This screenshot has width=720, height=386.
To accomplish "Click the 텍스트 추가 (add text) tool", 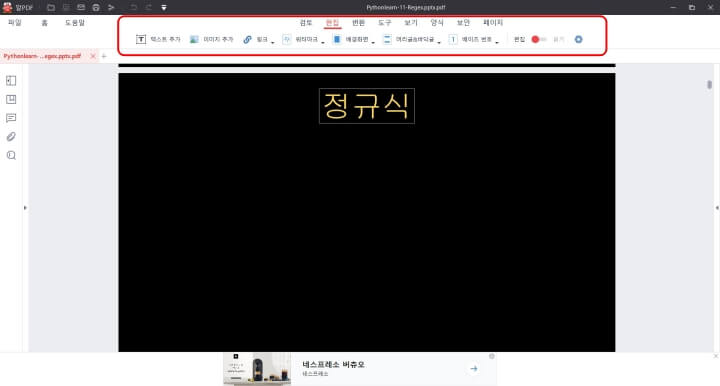I will click(158, 39).
